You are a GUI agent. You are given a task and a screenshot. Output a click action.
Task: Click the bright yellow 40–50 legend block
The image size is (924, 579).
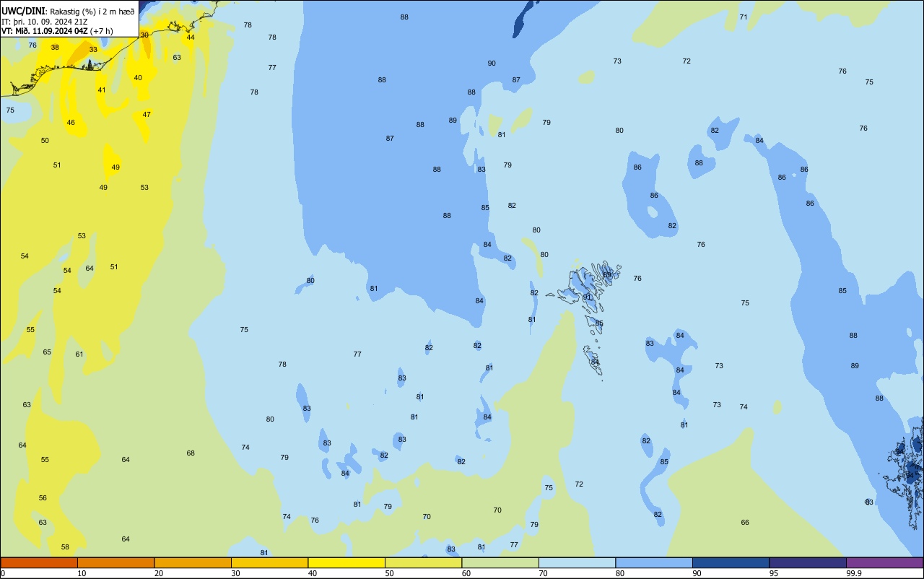click(346, 562)
